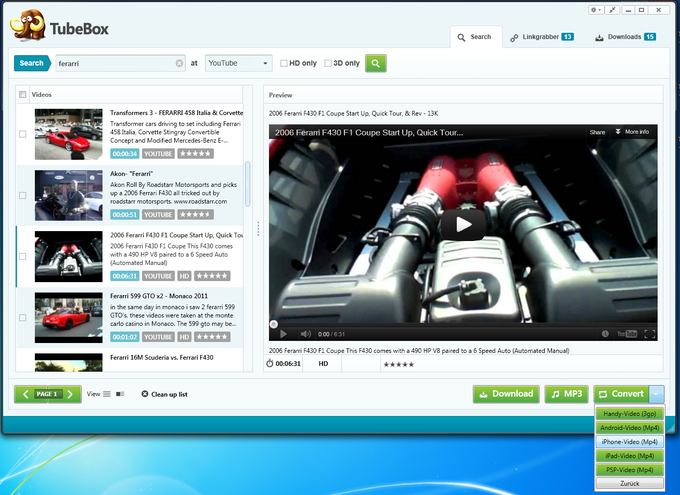The height and width of the screenshot is (495, 680).
Task: Click the blue Search label button
Action: click(32, 63)
